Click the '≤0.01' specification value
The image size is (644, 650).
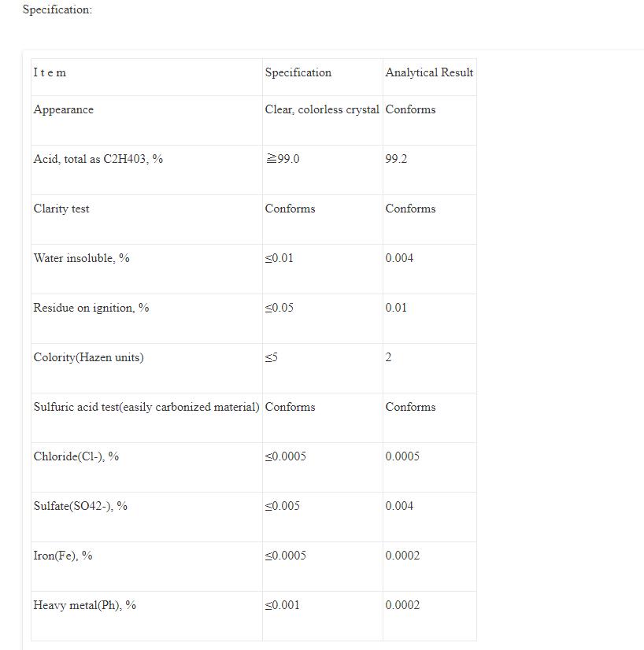pyautogui.click(x=279, y=259)
